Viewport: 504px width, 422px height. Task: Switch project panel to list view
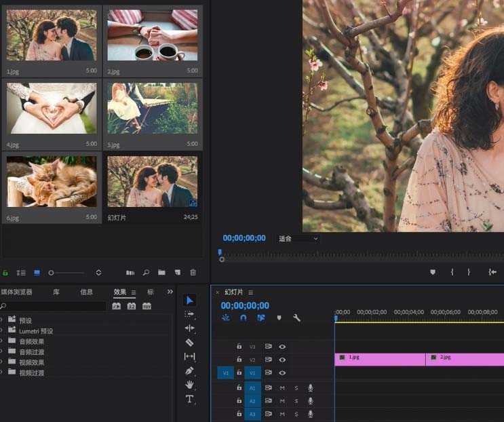[x=21, y=273]
